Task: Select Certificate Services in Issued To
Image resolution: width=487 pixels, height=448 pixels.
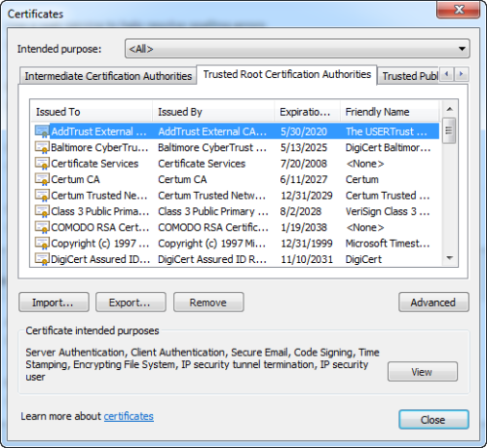Action: point(94,164)
